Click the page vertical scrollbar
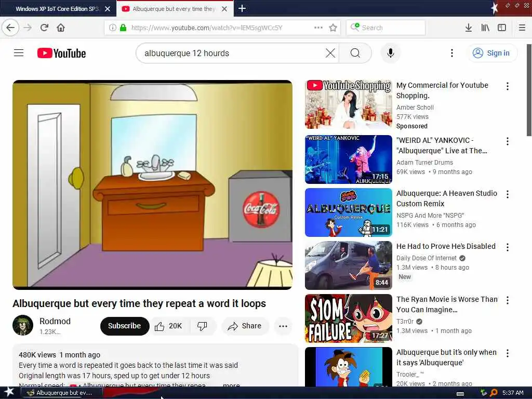This screenshot has height=399, width=532. click(x=529, y=90)
